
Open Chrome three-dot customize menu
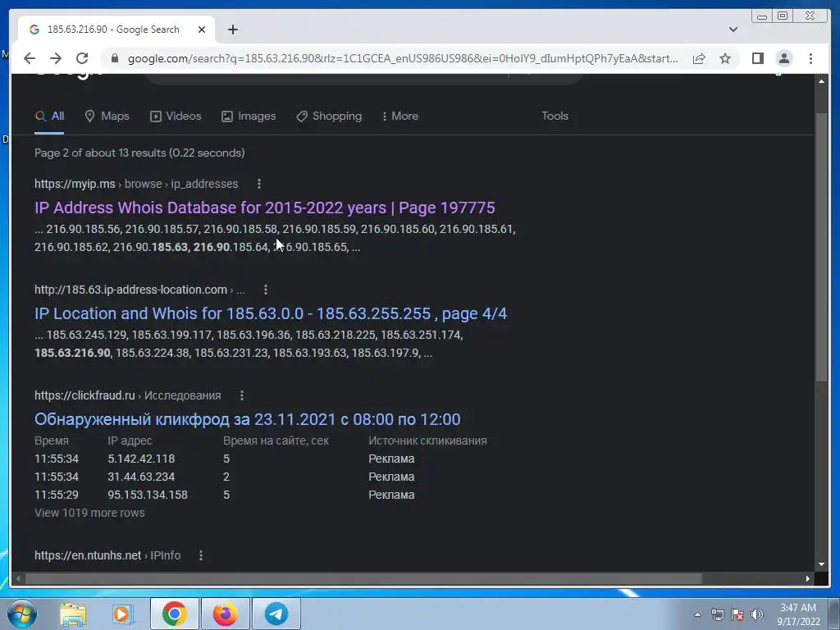[810, 58]
